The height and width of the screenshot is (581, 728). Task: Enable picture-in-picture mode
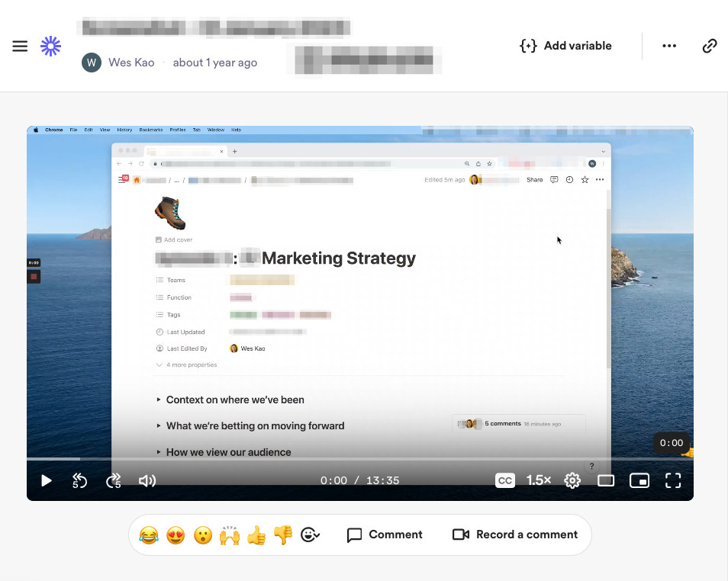[639, 481]
